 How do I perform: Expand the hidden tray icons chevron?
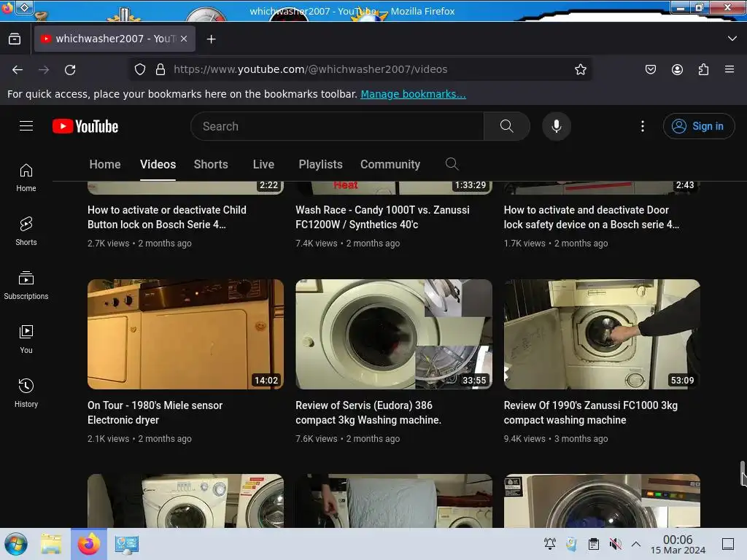(636, 544)
